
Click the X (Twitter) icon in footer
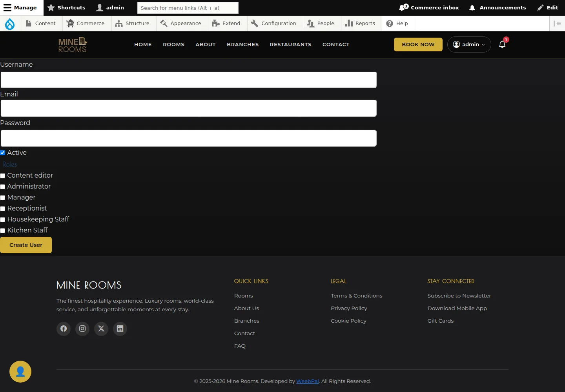click(x=101, y=328)
